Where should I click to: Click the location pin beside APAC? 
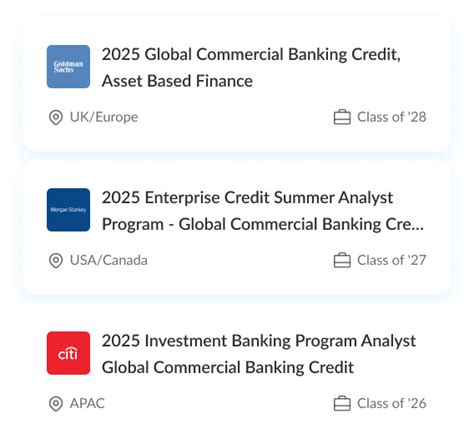pyautogui.click(x=56, y=404)
